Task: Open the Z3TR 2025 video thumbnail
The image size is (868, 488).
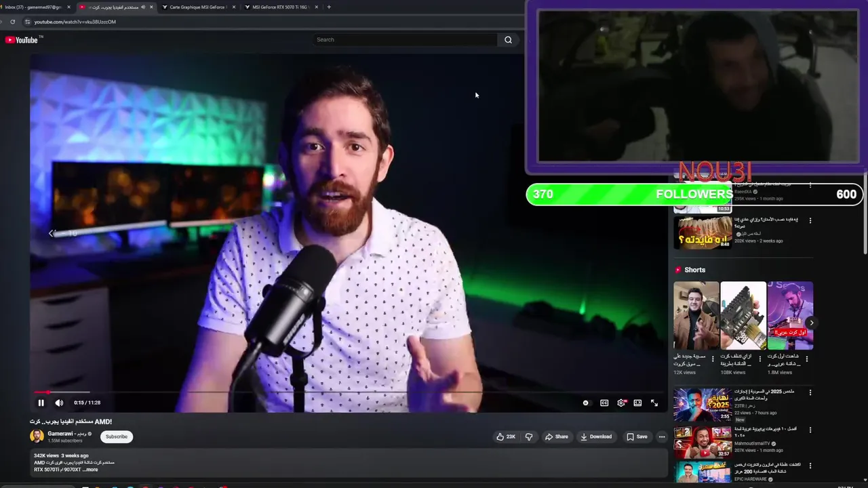Action: [703, 405]
